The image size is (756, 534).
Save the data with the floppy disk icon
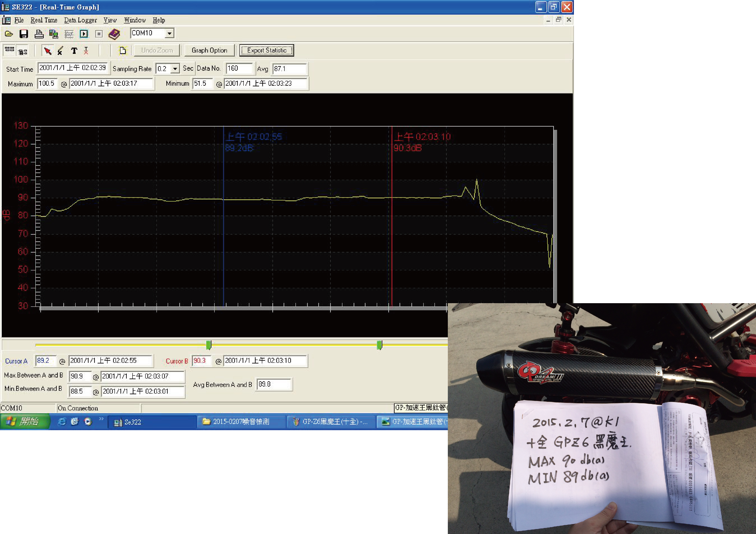pyautogui.click(x=24, y=34)
